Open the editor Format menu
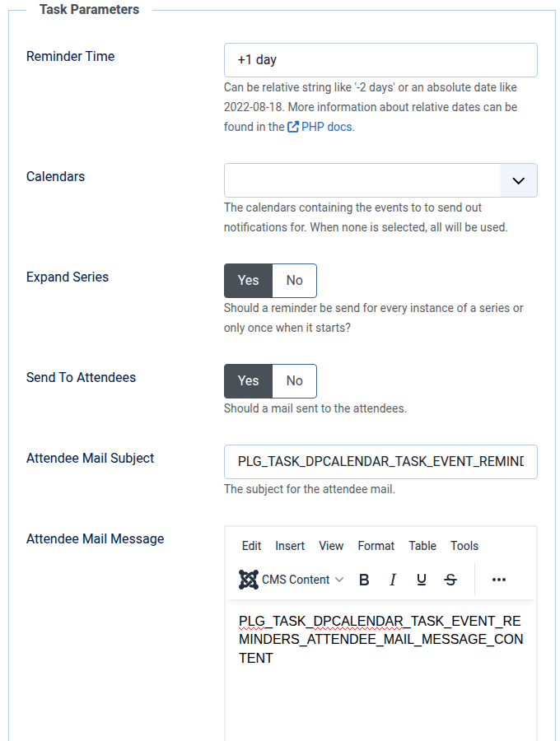Image resolution: width=560 pixels, height=741 pixels. [x=376, y=546]
